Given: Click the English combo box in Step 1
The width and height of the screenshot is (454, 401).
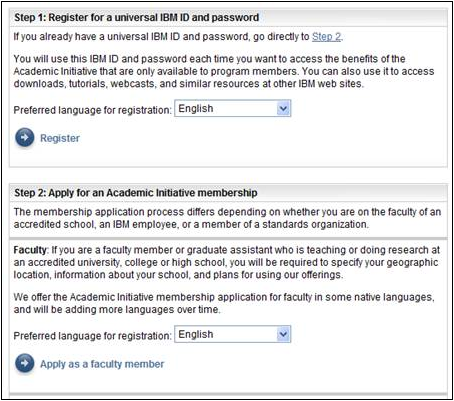Looking at the screenshot, I should pyautogui.click(x=233, y=108).
